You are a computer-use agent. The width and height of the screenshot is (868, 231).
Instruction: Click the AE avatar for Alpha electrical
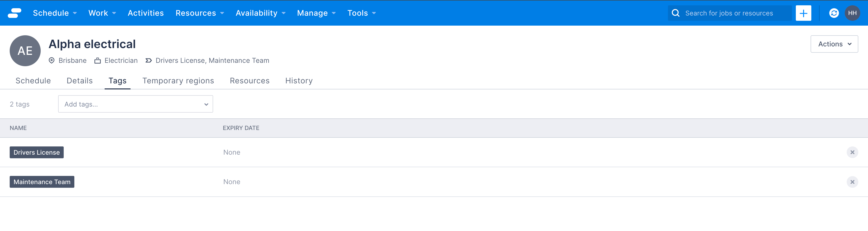pos(25,51)
